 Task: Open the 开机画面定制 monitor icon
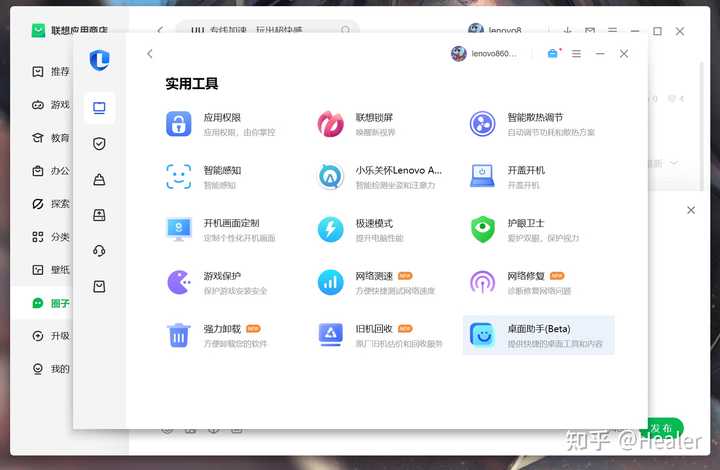click(x=179, y=229)
